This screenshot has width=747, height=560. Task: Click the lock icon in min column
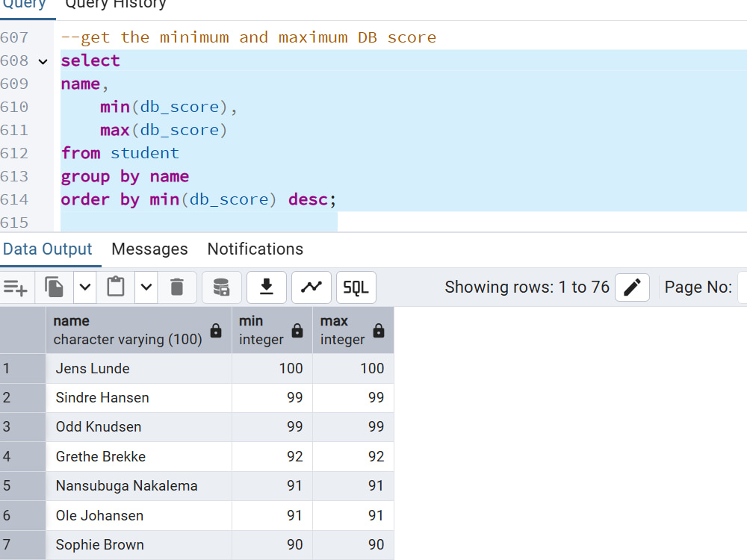297,331
